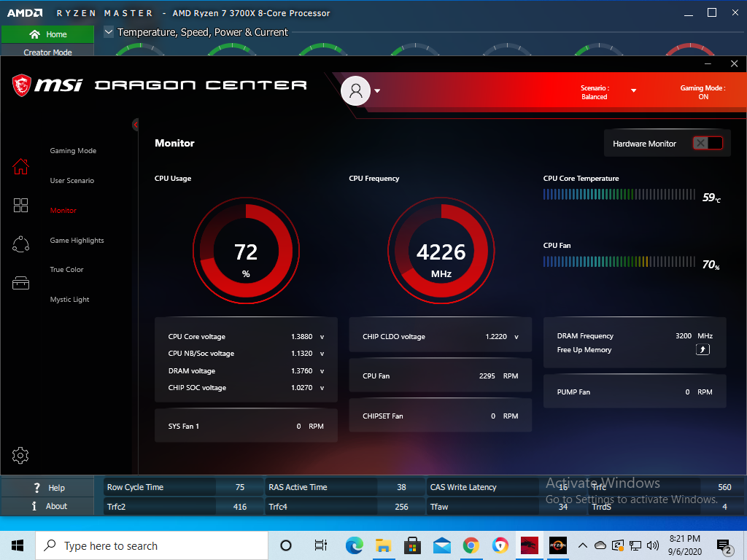Image resolution: width=747 pixels, height=560 pixels.
Task: Click the circular sync icon in sidebar
Action: click(x=20, y=244)
